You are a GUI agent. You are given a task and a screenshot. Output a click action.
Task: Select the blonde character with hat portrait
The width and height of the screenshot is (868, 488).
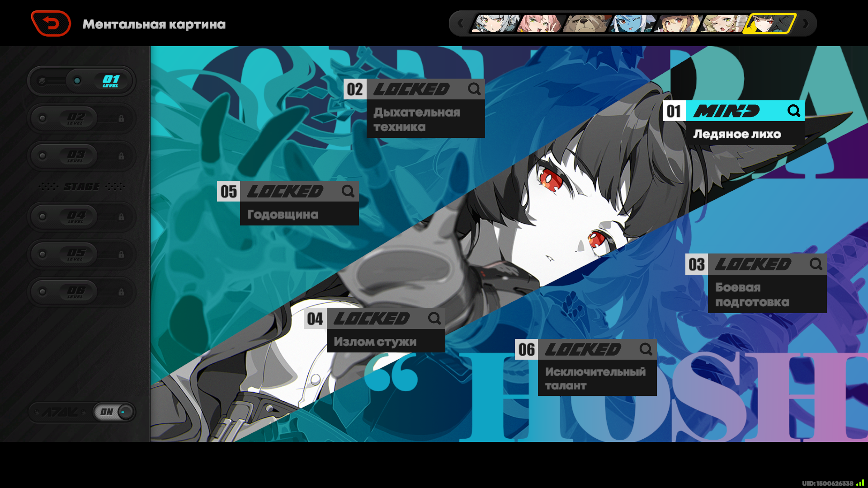[679, 23]
